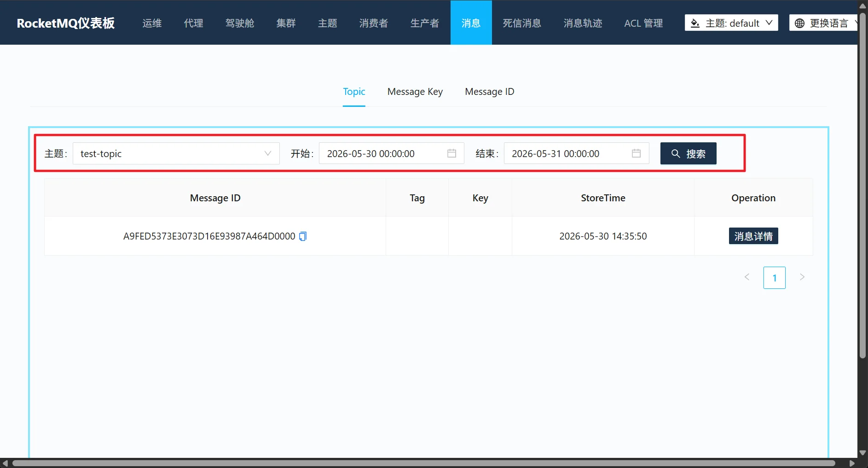868x468 pixels.
Task: Open the 死信消息 menu
Action: pos(522,23)
